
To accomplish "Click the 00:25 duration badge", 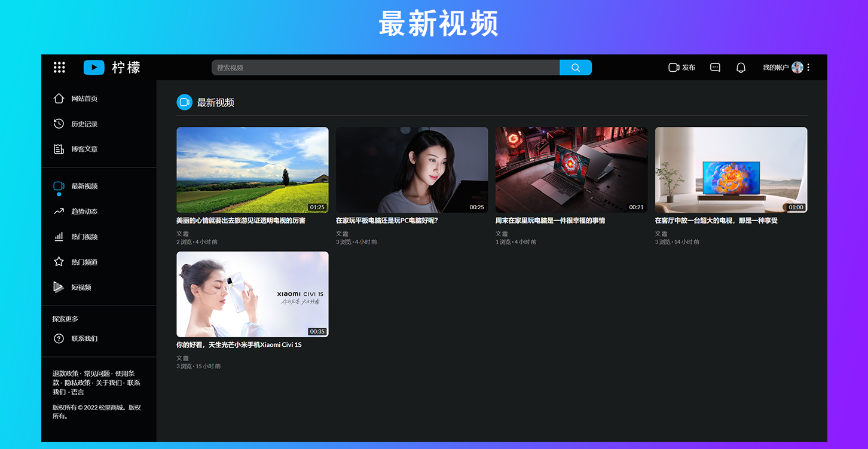I will pyautogui.click(x=477, y=207).
